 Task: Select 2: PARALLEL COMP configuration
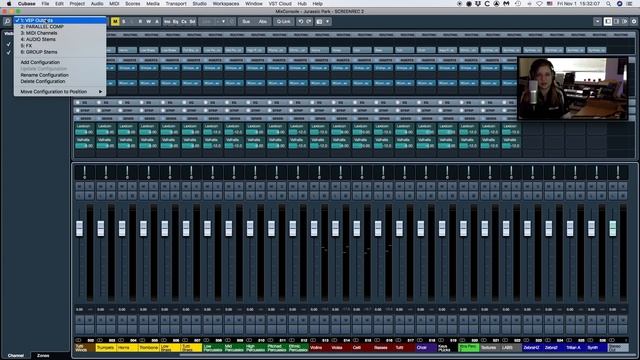(60, 27)
